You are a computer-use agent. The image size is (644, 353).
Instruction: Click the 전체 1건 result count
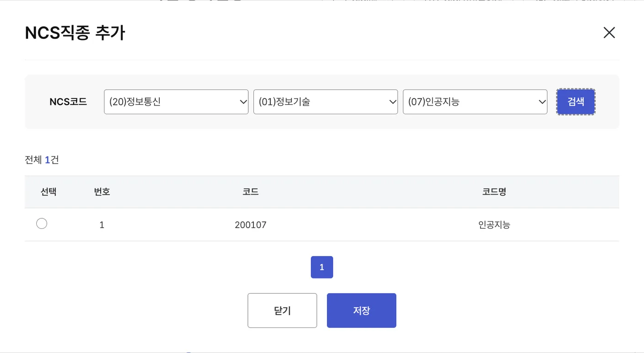42,160
